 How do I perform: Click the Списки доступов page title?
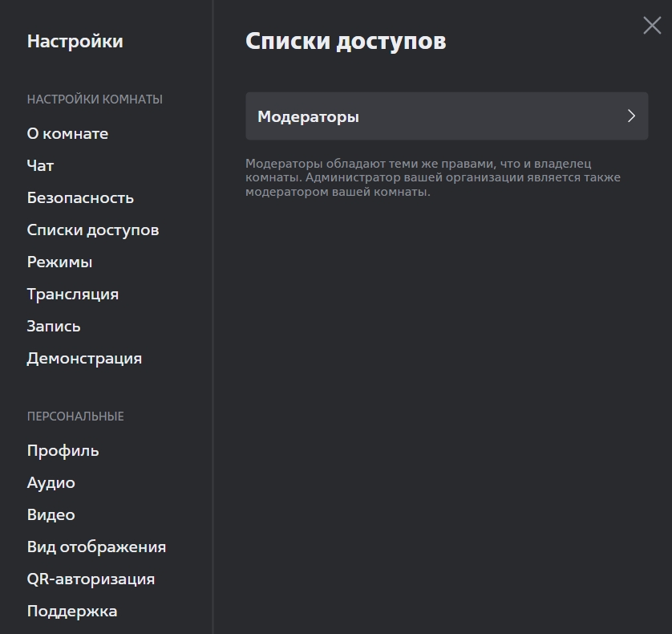tap(346, 42)
